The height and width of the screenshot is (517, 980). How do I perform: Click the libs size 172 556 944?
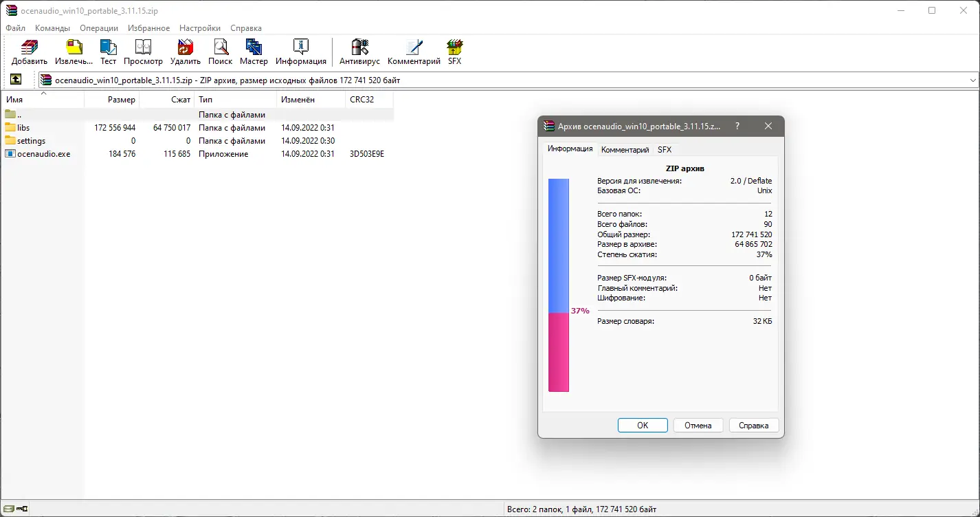115,128
